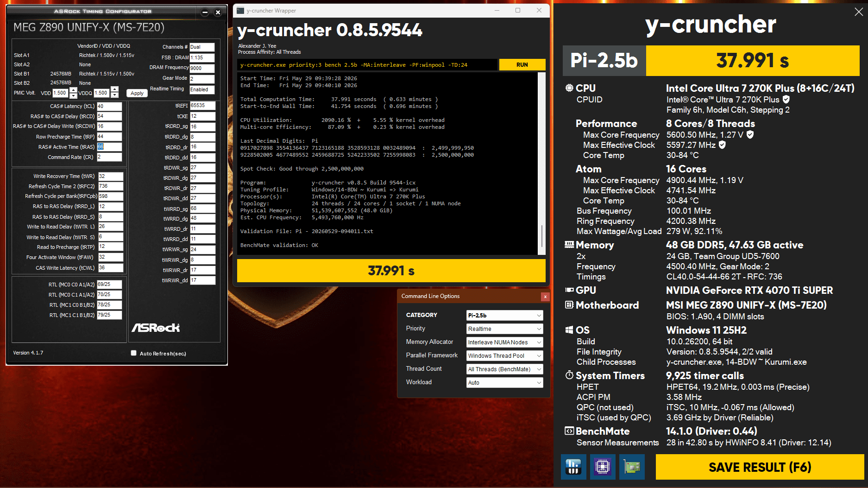Click the y-cruncher command line text field
The width and height of the screenshot is (868, 488).
pyautogui.click(x=368, y=65)
